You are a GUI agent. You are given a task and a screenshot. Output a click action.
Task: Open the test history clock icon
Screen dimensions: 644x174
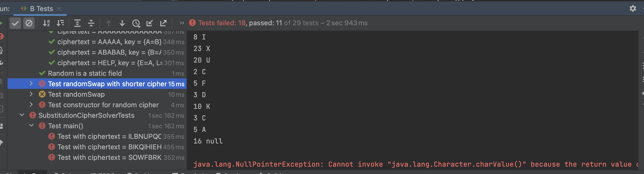(x=136, y=23)
